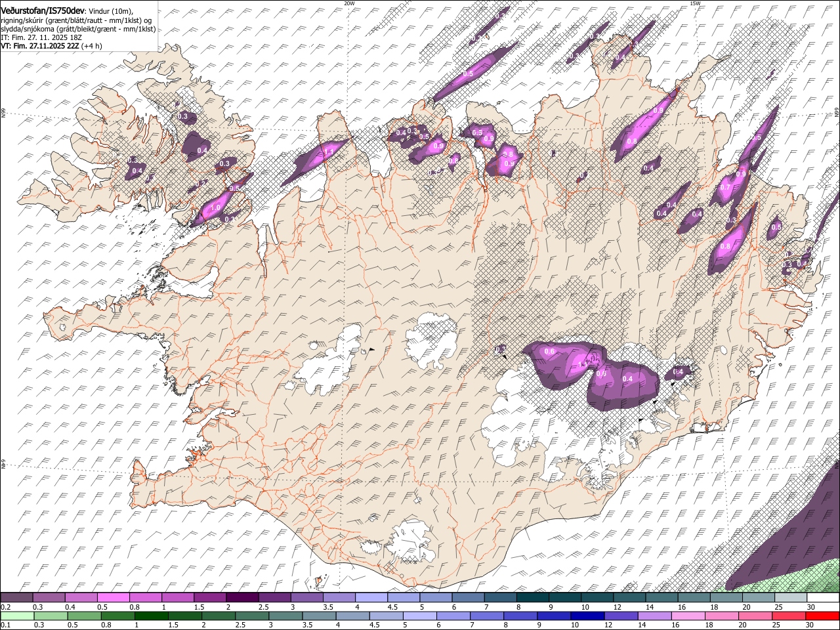Click the 20W longitude label at top
Screen dimensions: 840x630
pyautogui.click(x=349, y=3)
